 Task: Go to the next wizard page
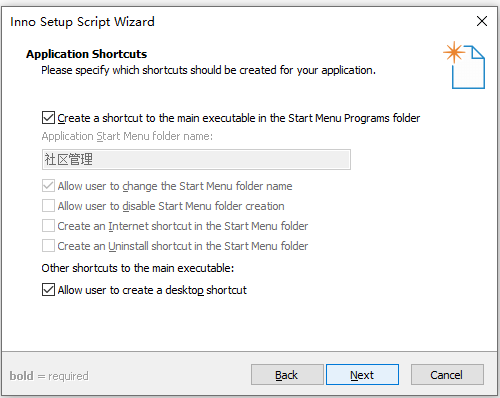362,375
